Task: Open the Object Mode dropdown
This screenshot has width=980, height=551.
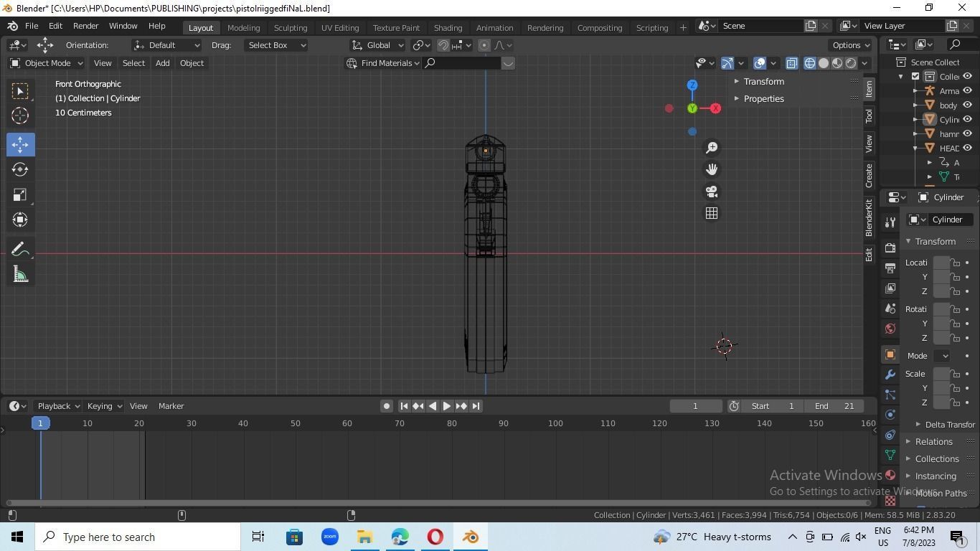Action: click(46, 63)
